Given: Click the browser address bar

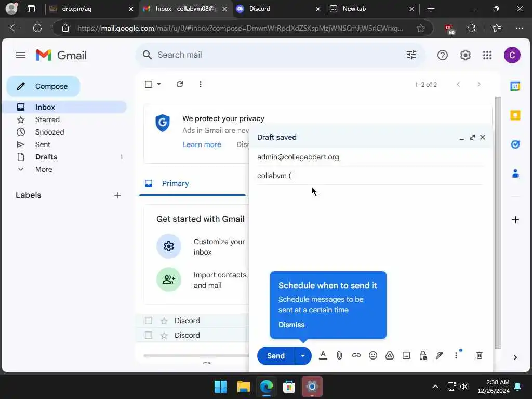Looking at the screenshot, I should (240, 28).
